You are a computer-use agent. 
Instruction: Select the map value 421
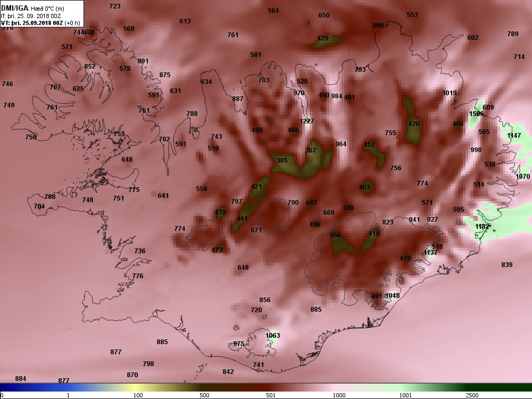tap(256, 187)
